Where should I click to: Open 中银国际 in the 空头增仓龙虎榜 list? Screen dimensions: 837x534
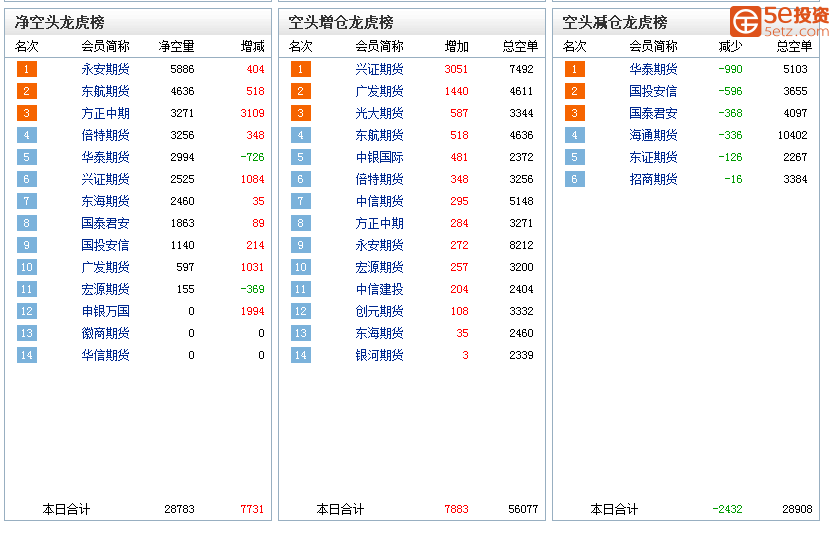pos(380,157)
